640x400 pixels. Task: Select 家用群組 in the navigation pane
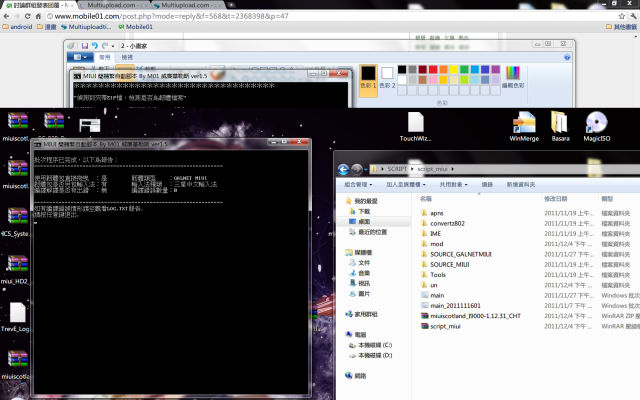click(x=361, y=314)
